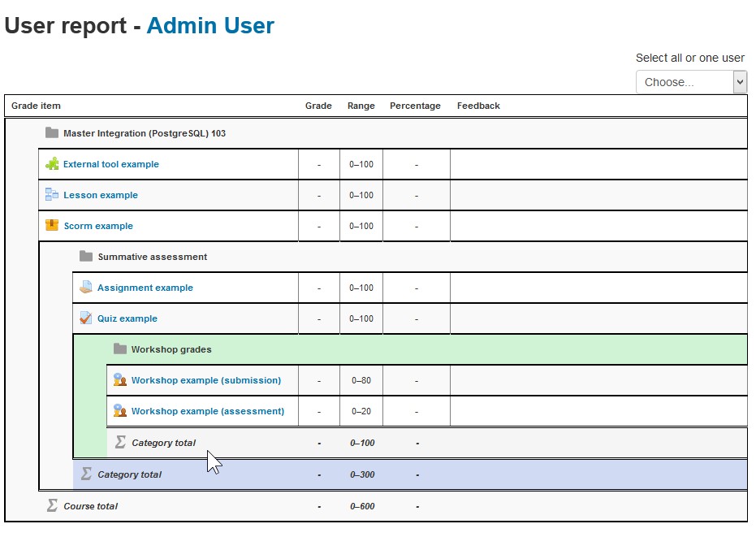Click the 0–600 course total range
The image size is (756, 537).
coord(362,506)
